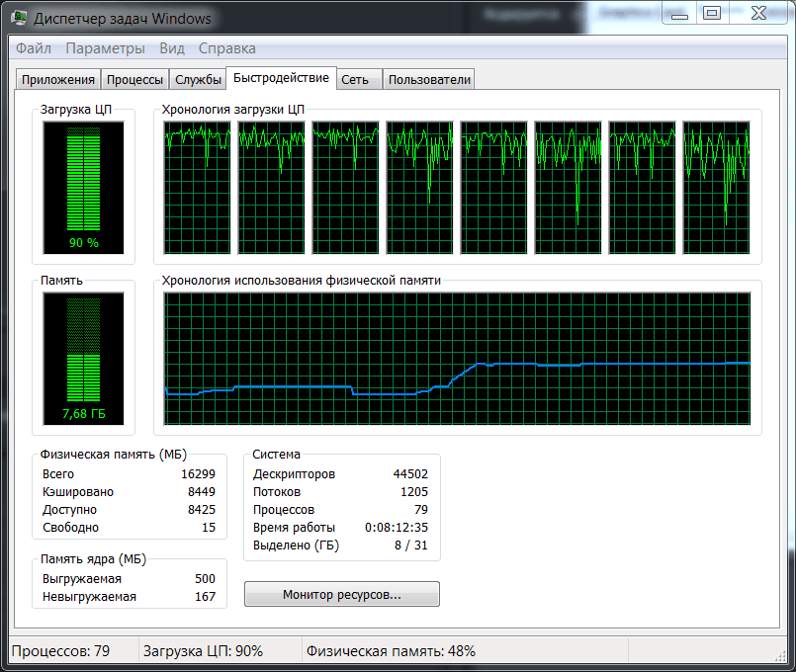Viewport: 796px width, 672px height.
Task: Click the Потоков value 1205
Action: [x=414, y=492]
